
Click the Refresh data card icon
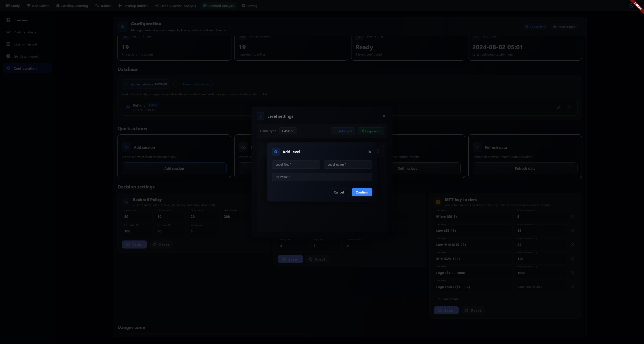pos(477,147)
